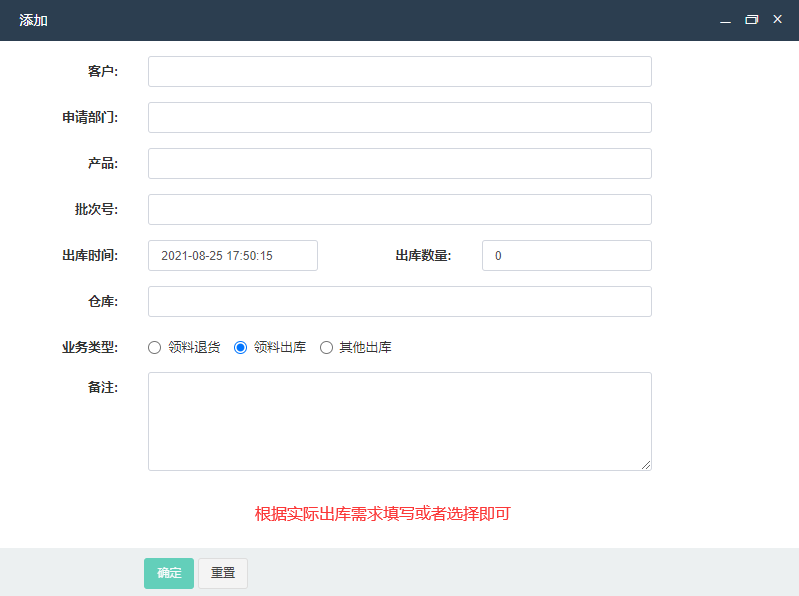Focus the 申请部门 input field
The image size is (799, 596).
(400, 118)
